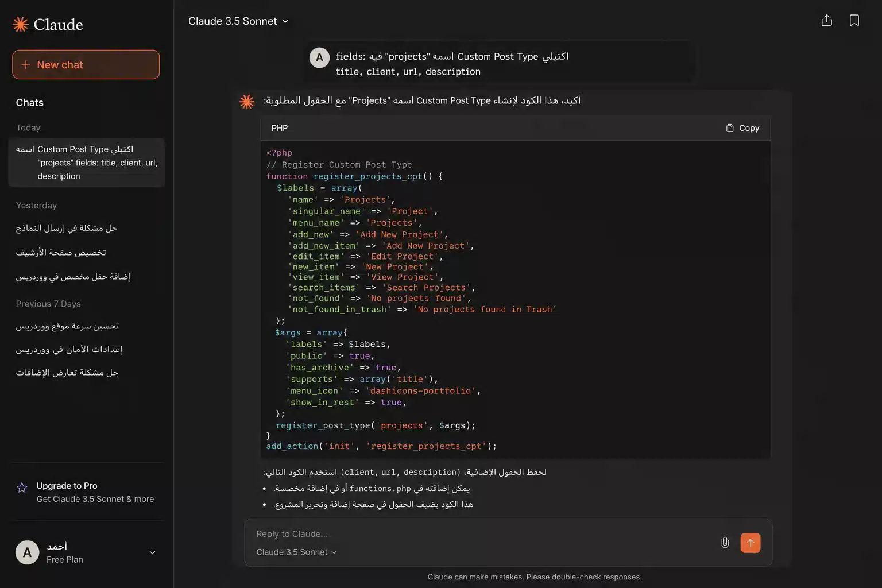
Task: Click the star icon beside Upgrade to Pro
Action: pyautogui.click(x=22, y=488)
